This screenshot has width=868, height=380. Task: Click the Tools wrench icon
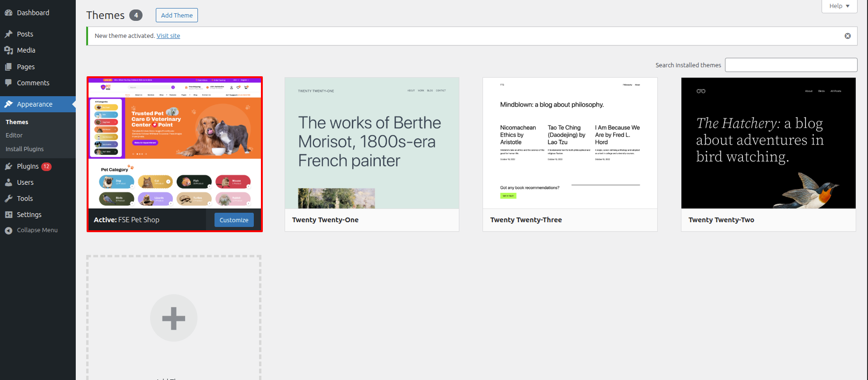coord(9,199)
